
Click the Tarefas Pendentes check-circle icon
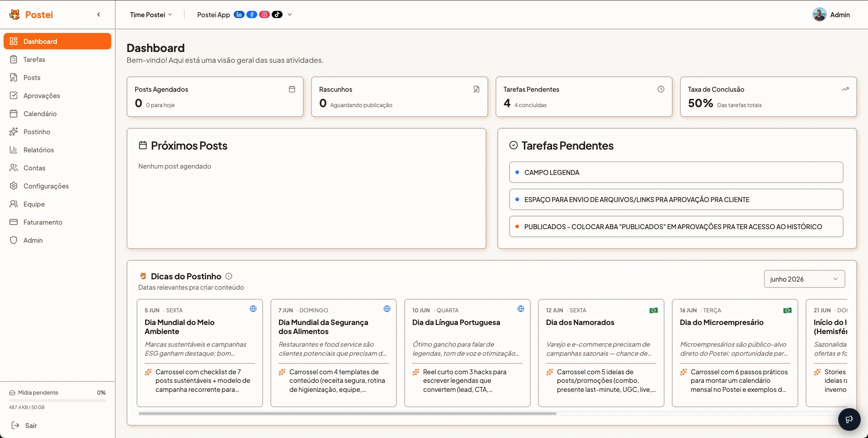point(514,145)
